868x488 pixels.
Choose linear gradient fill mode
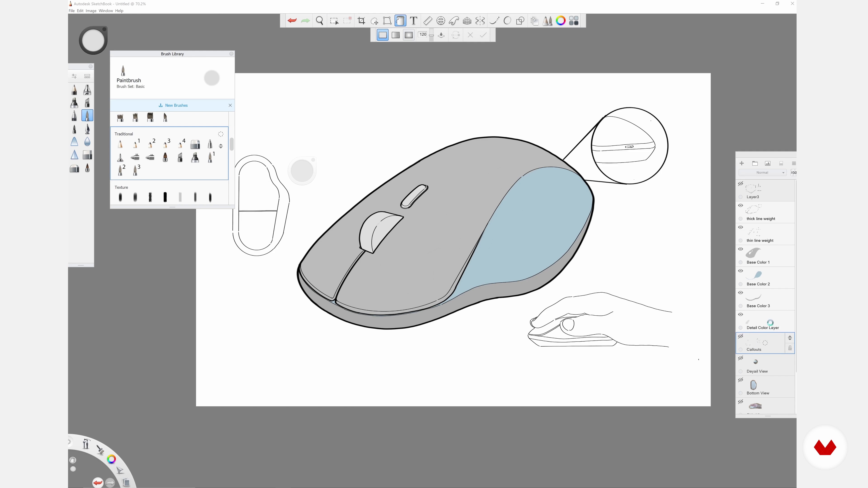396,35
